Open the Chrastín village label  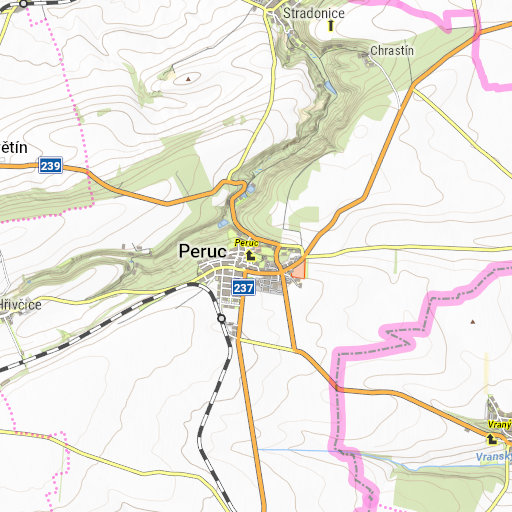click(392, 51)
